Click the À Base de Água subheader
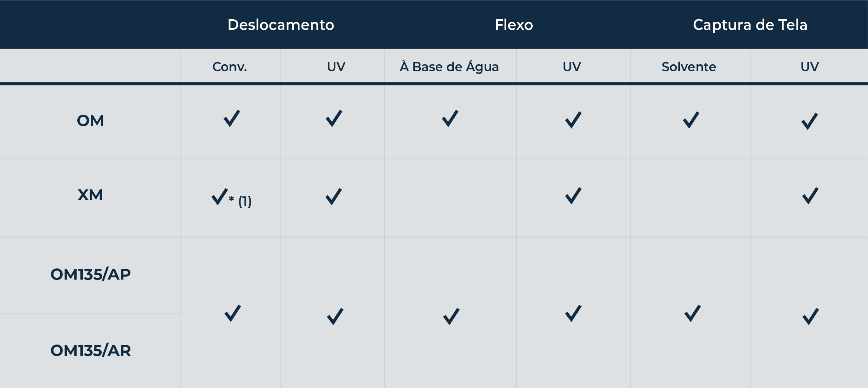 pyautogui.click(x=449, y=67)
